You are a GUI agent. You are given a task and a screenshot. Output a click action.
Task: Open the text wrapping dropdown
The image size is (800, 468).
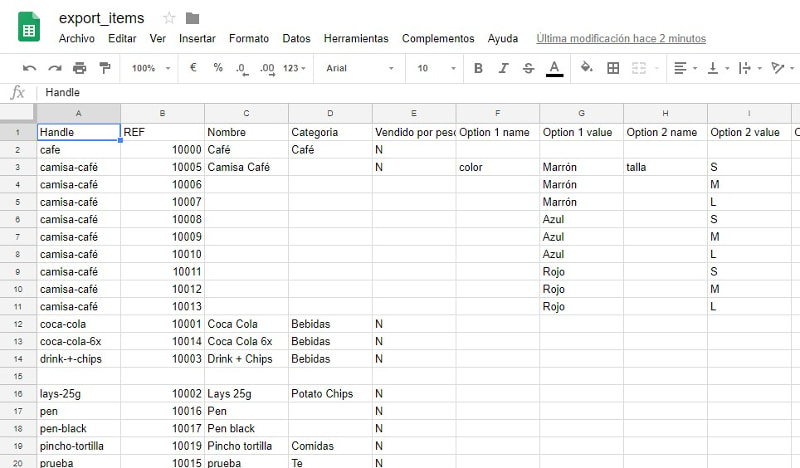point(750,68)
